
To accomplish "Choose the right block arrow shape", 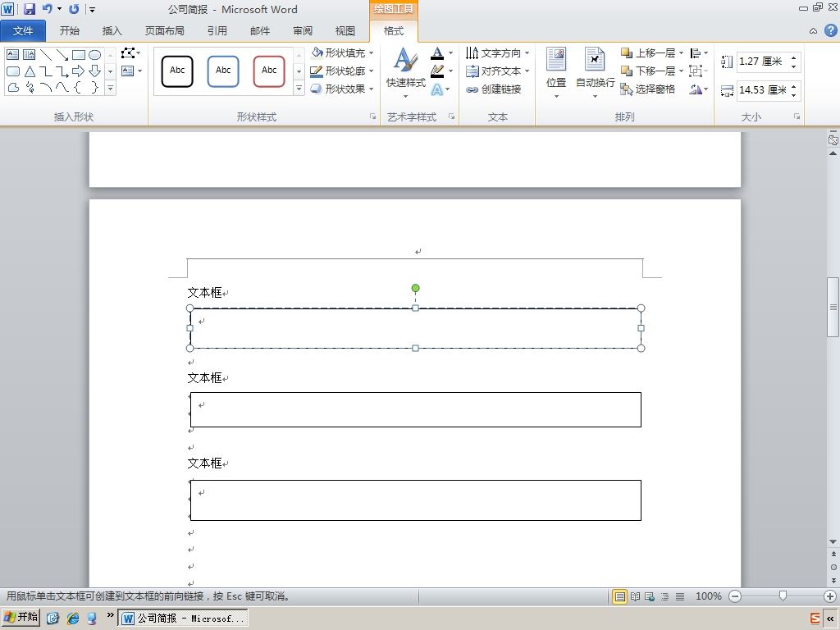I will point(79,71).
